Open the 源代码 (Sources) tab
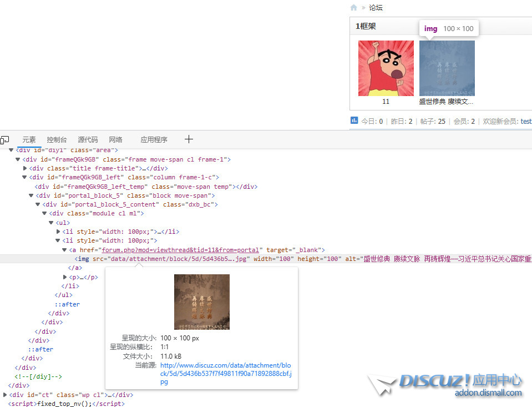The height and width of the screenshot is (407, 532). click(88, 140)
